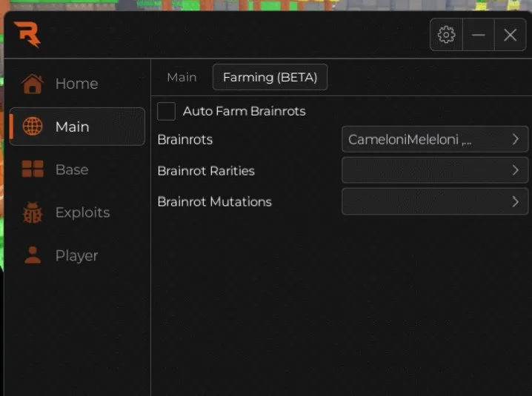The width and height of the screenshot is (532, 396).
Task: Minimize the panel with the dash button
Action: click(x=479, y=35)
